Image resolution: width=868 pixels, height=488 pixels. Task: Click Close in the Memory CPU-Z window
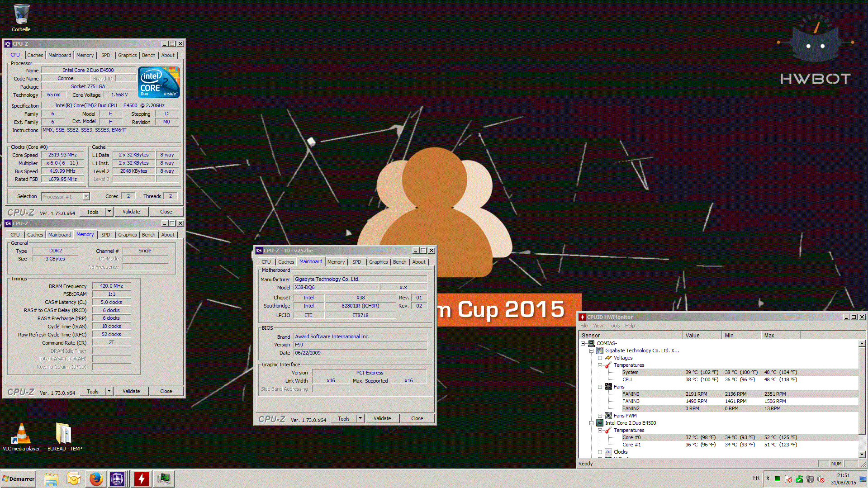pos(166,391)
